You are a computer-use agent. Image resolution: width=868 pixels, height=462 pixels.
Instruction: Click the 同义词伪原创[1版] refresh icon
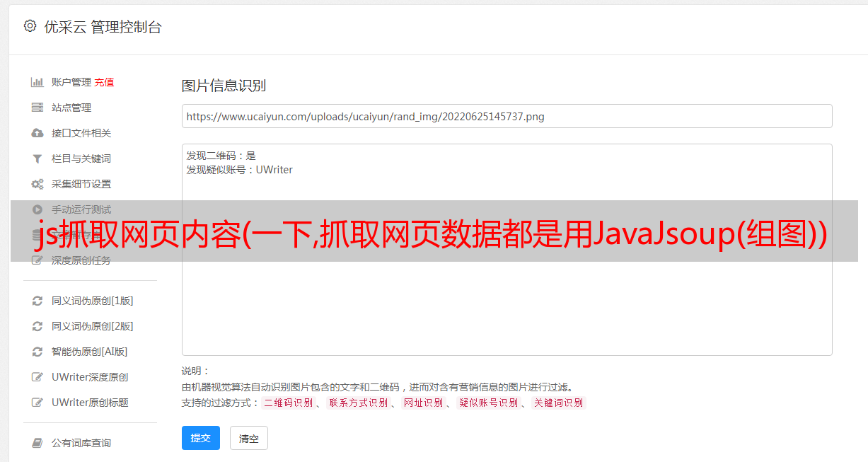[x=37, y=301]
